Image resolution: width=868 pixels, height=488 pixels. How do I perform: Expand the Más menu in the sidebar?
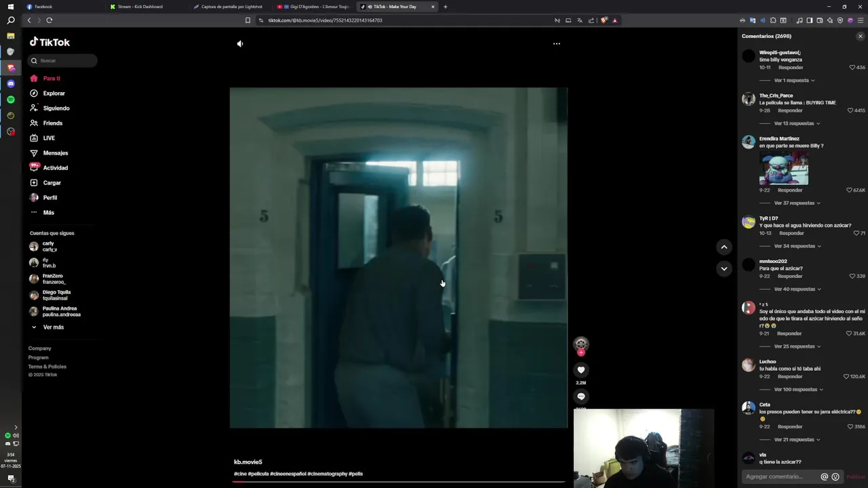[42, 213]
